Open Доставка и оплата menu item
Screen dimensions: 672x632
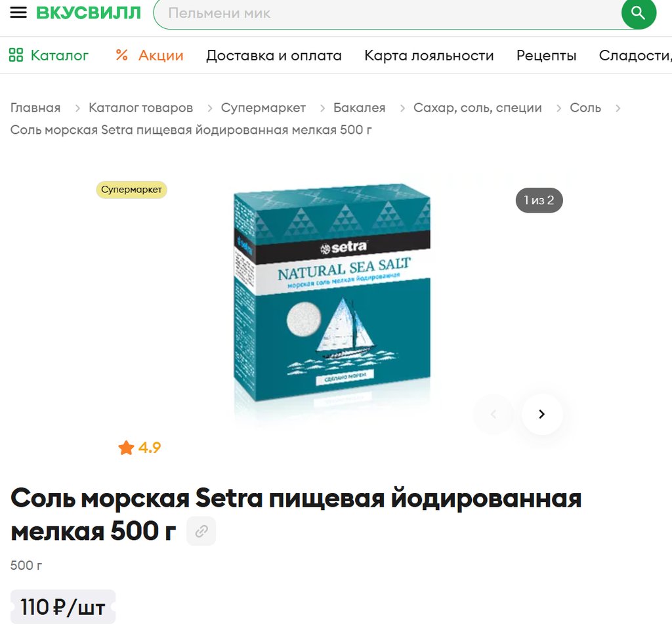274,55
